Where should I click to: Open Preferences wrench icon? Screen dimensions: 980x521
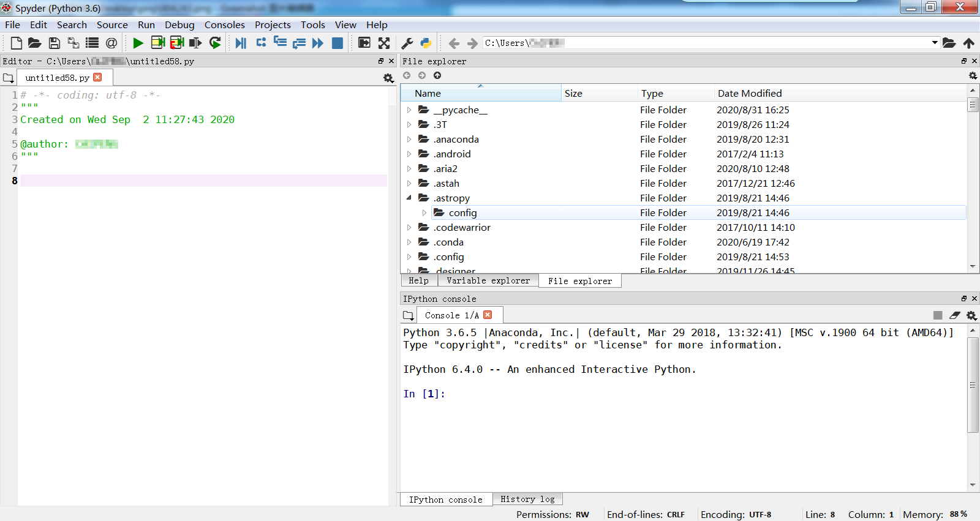click(407, 43)
